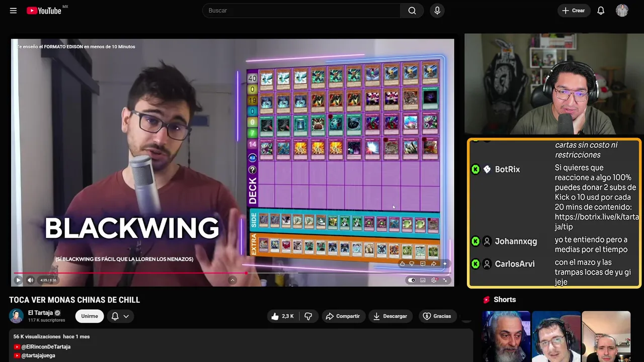Open the @tartajajuega channel link

click(x=38, y=355)
